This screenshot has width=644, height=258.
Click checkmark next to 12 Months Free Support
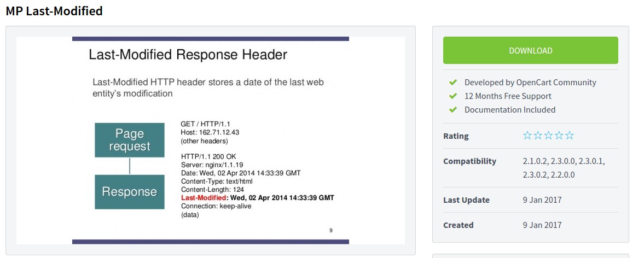tap(452, 96)
